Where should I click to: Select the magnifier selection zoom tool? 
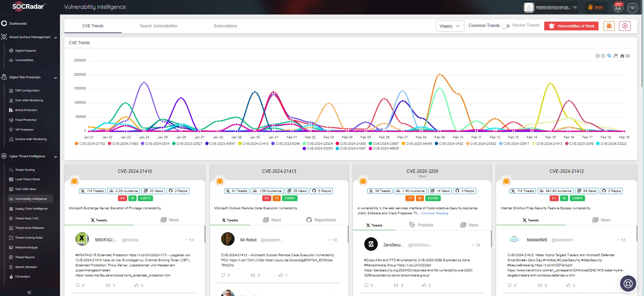point(609,56)
